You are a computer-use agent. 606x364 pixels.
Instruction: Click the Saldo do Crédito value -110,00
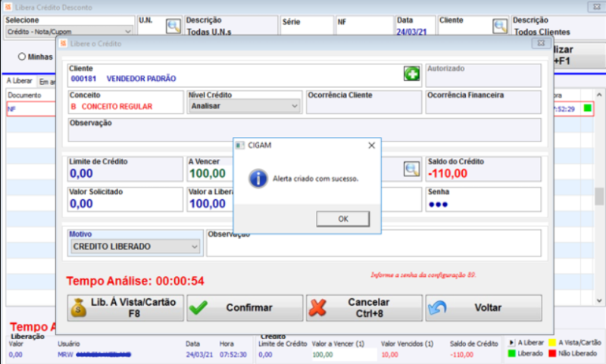(448, 174)
